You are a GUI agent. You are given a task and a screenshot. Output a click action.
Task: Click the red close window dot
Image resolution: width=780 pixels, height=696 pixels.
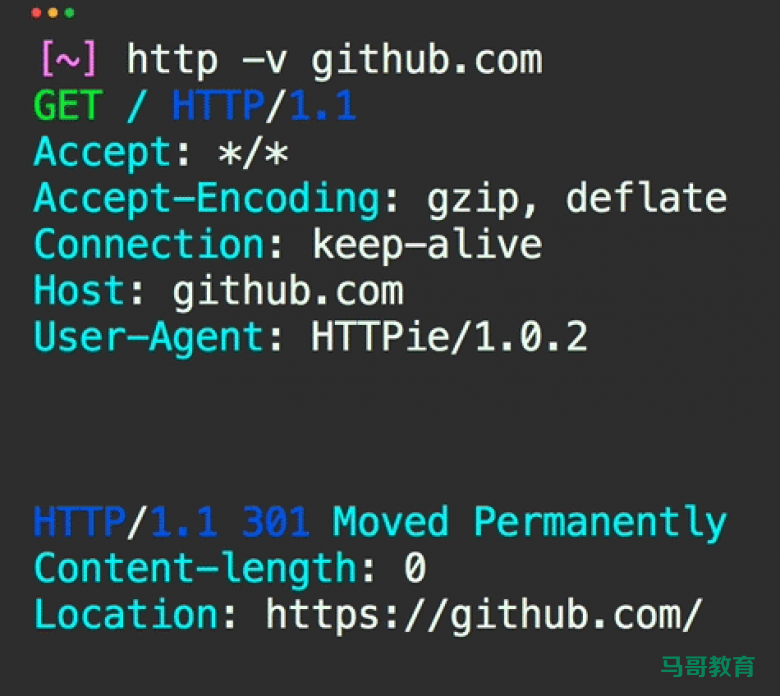36,13
